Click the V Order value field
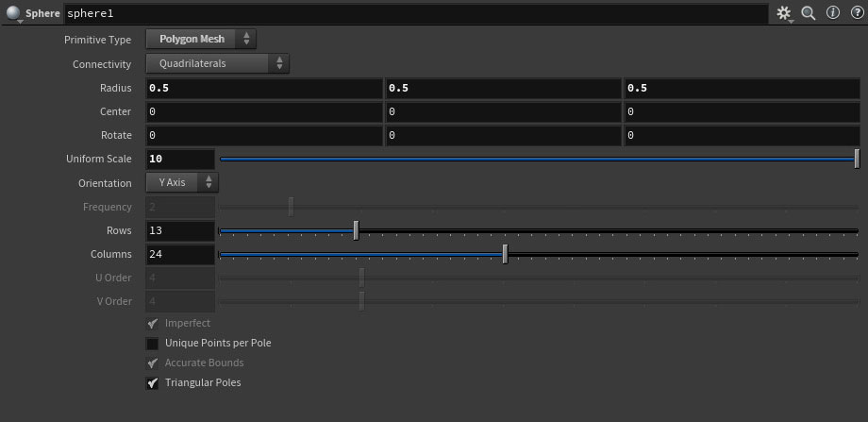Image resolution: width=868 pixels, height=422 pixels. coord(180,302)
